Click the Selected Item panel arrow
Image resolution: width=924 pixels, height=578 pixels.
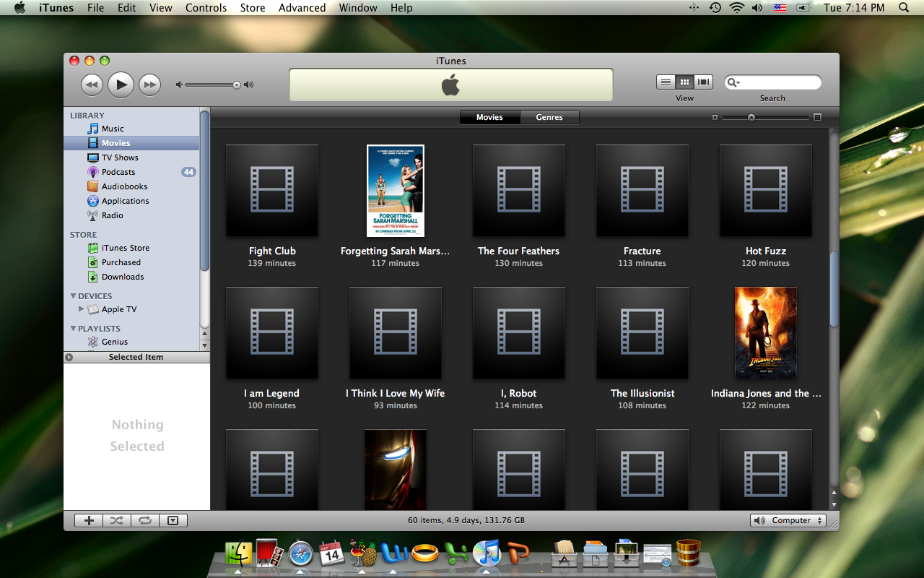(69, 357)
